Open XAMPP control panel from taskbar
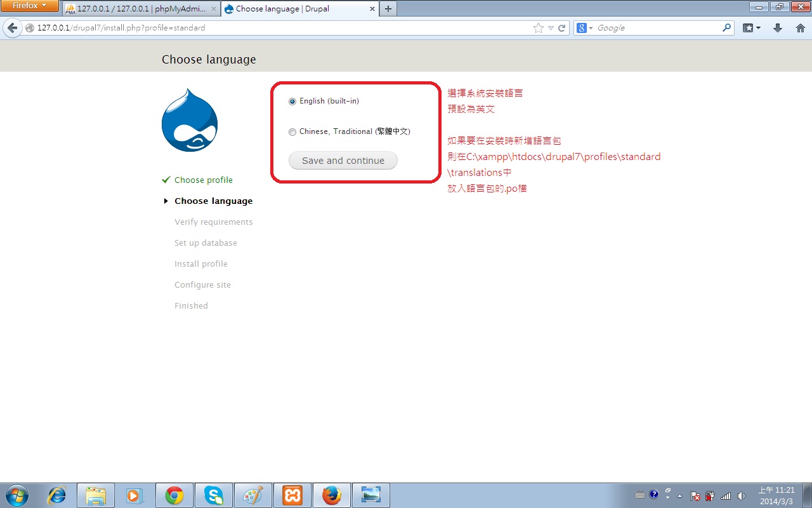 (x=292, y=495)
